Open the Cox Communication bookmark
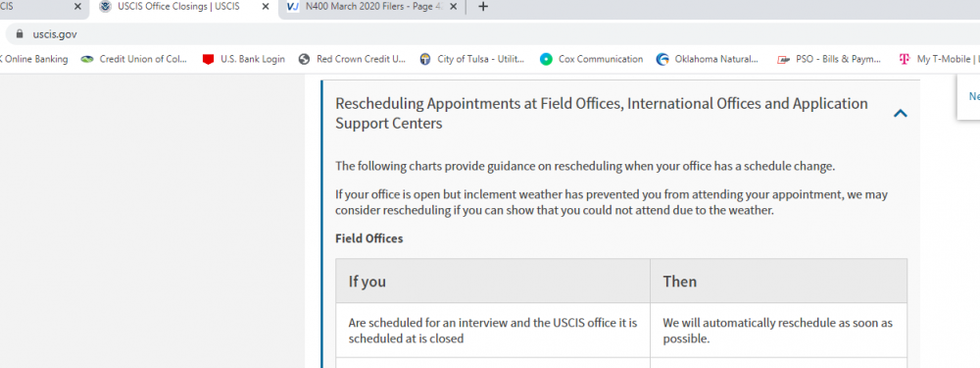The width and height of the screenshot is (980, 368). pos(591,60)
